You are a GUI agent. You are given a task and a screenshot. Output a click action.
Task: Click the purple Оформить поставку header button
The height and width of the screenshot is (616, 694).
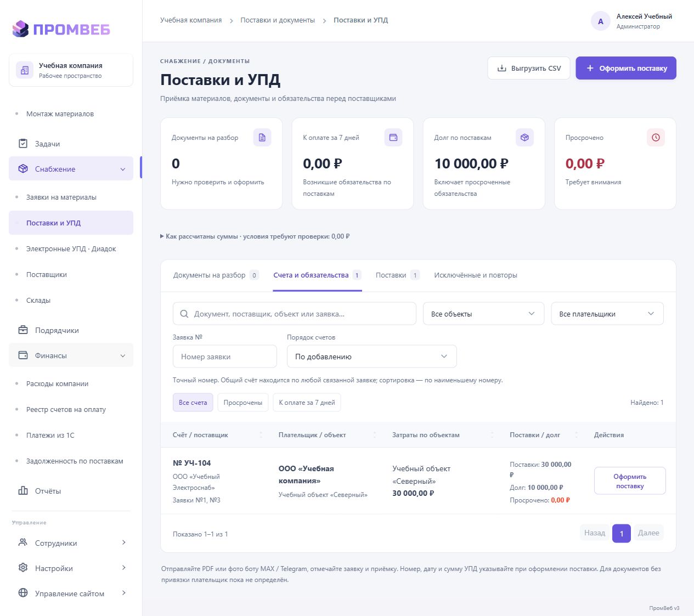(x=626, y=69)
